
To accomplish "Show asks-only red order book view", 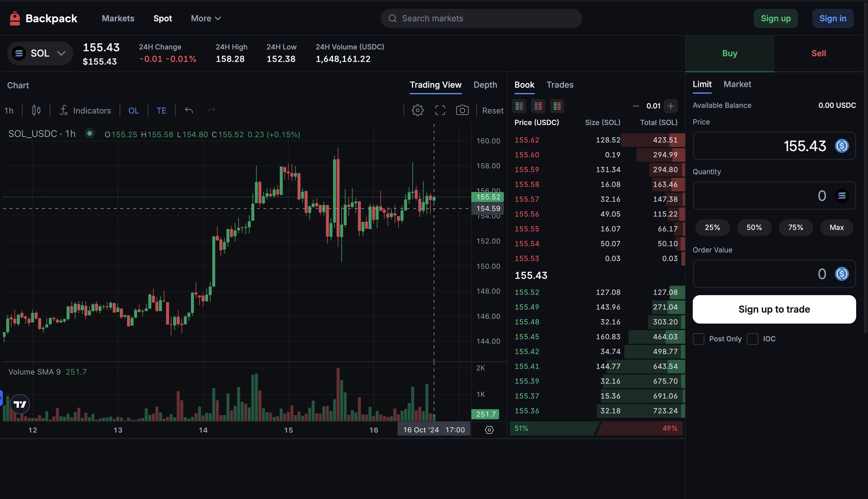I will [538, 106].
